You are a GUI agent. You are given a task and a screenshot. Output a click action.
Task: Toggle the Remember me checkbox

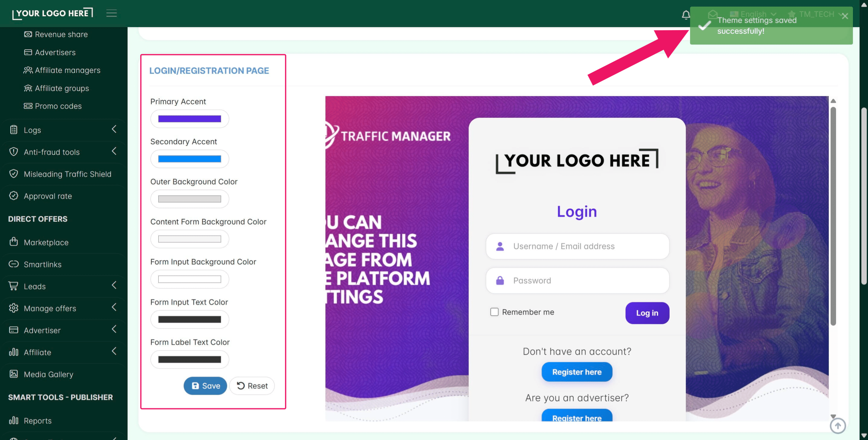[494, 312]
